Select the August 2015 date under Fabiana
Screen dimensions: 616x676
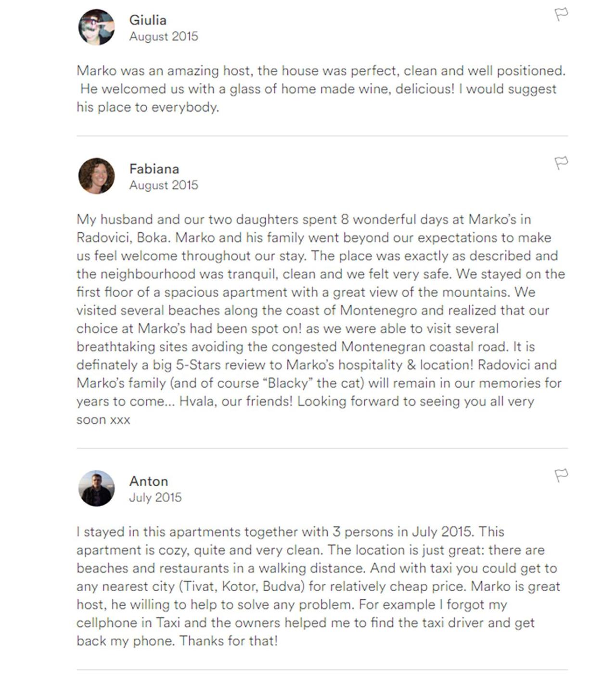tap(164, 185)
